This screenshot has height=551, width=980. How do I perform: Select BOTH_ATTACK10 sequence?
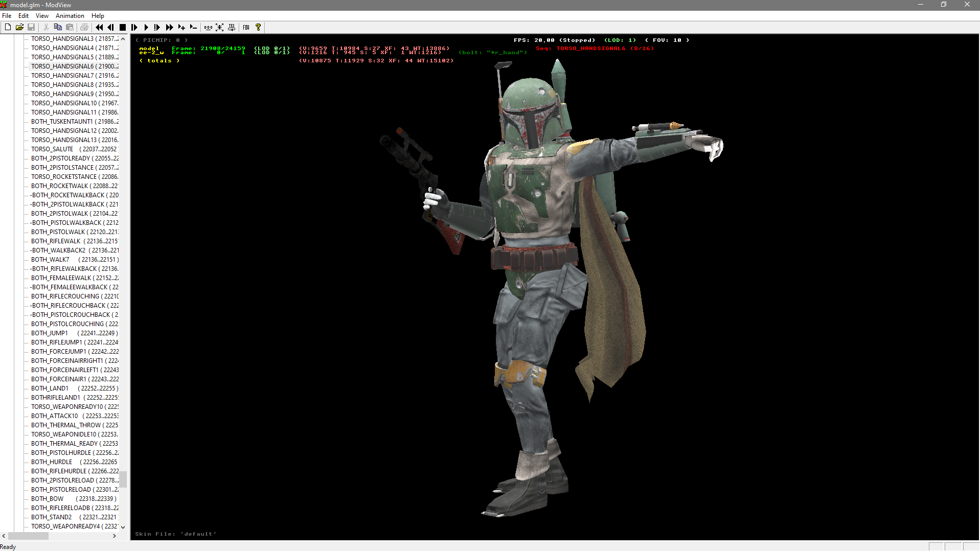point(75,416)
